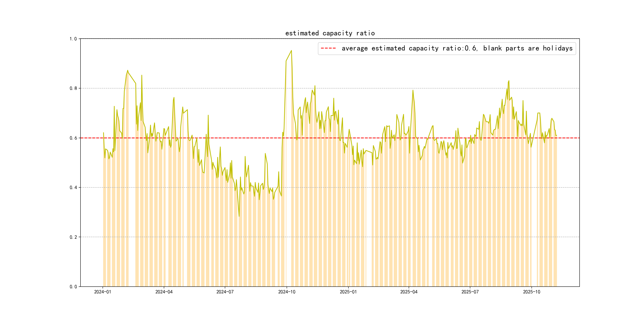Click the red dashed legend line sample
The image size is (644, 322).
[x=328, y=48]
